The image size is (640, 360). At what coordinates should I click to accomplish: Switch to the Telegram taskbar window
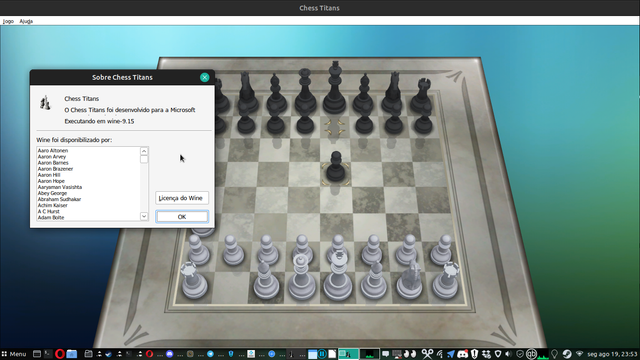[x=210, y=354]
